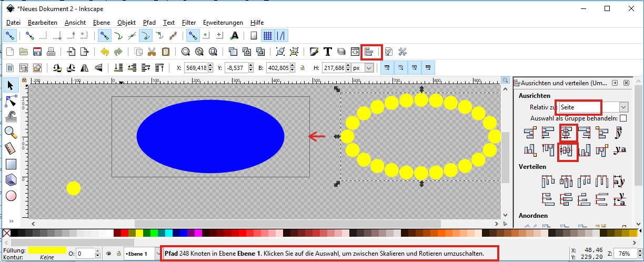This screenshot has height=262, width=644.
Task: Paste from clipboard
Action: click(166, 52)
